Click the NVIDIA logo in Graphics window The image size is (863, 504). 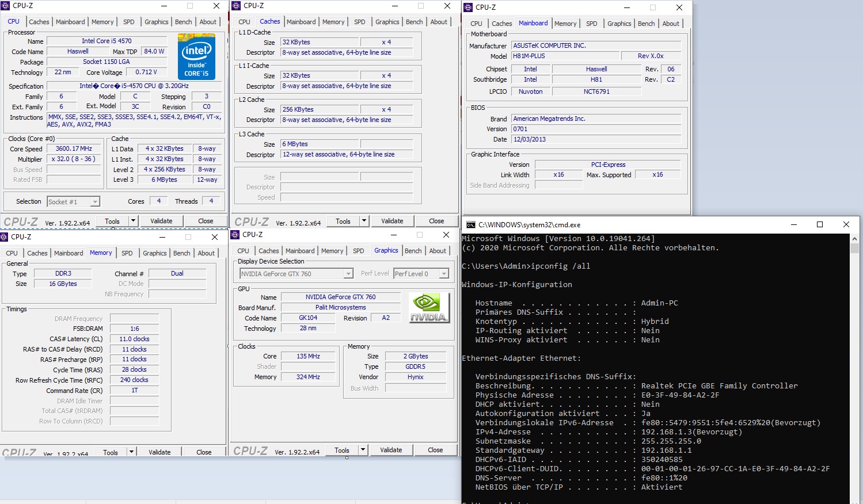[428, 308]
